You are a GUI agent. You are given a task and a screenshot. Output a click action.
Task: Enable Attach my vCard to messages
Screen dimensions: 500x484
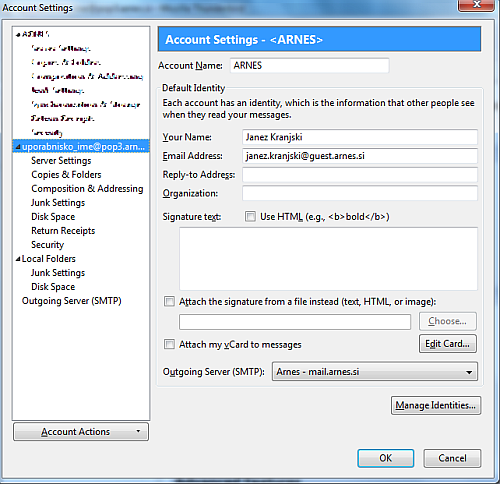(x=169, y=344)
